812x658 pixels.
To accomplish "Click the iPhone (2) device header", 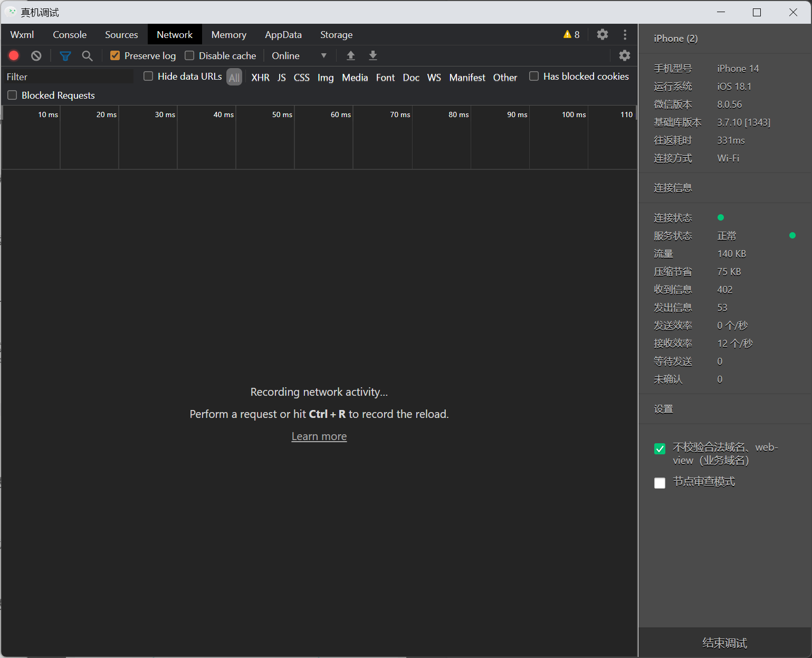I will pyautogui.click(x=676, y=39).
